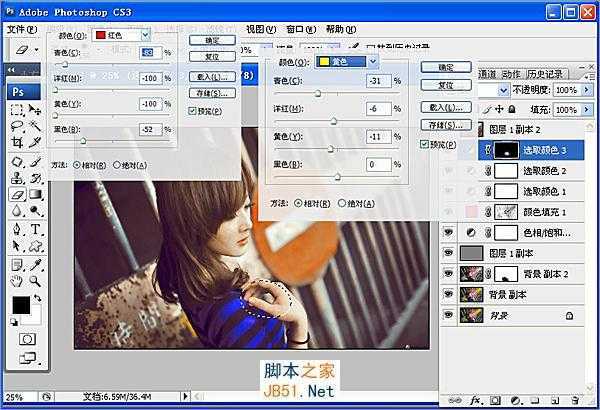Select the History Brush tool
This screenshot has height=410, width=600.
(35, 178)
